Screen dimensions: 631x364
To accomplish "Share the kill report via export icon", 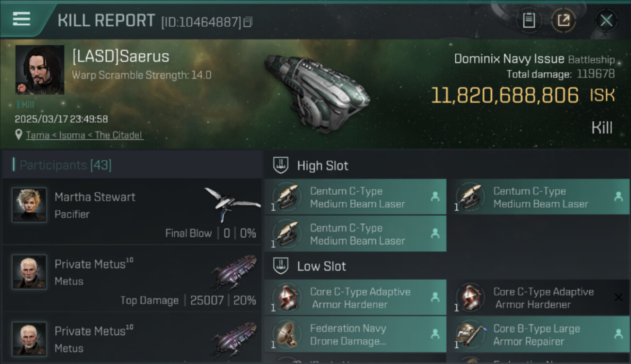I will [x=563, y=20].
